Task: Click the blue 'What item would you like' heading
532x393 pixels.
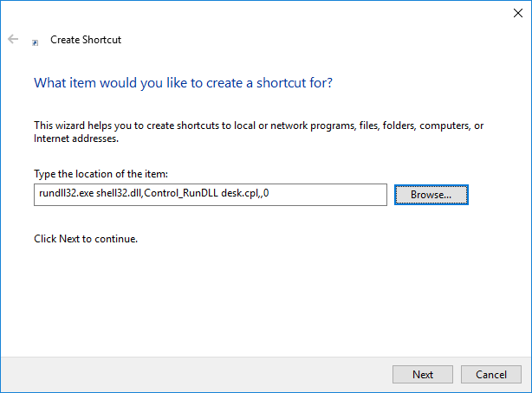Action: pos(183,83)
